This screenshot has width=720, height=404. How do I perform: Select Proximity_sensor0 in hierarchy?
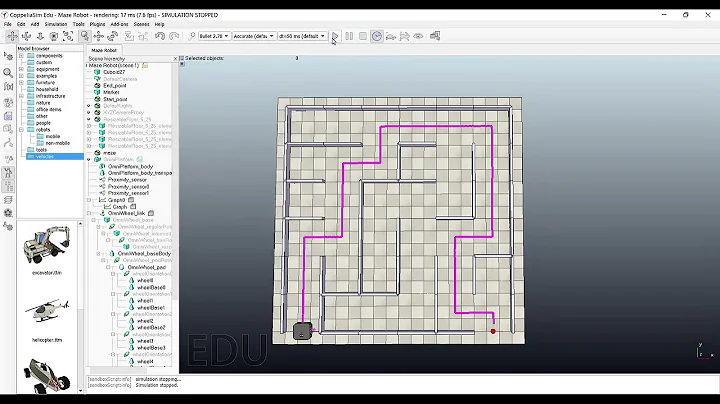129,186
